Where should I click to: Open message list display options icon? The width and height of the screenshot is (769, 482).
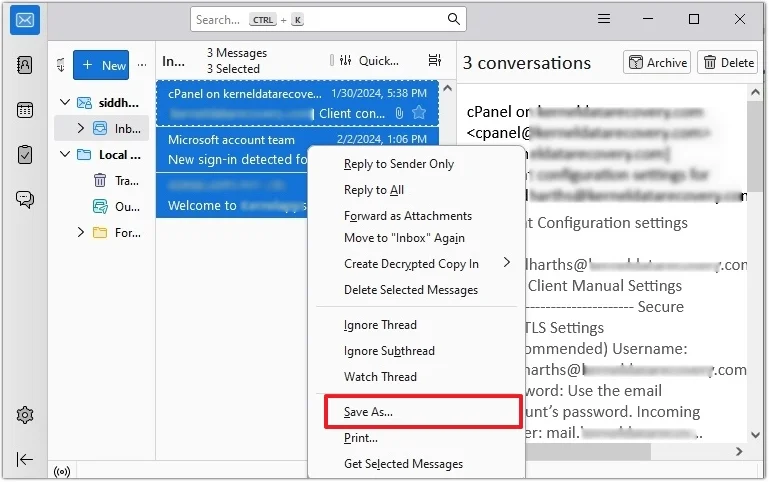point(435,60)
